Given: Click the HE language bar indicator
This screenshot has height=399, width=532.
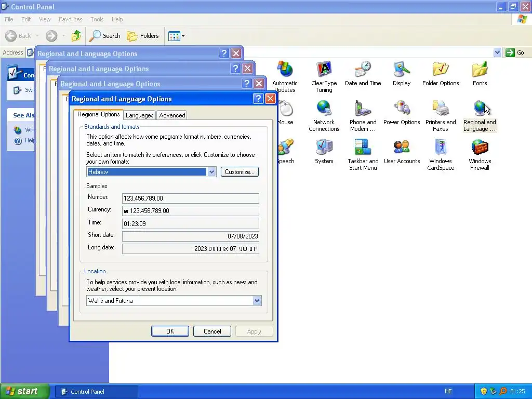Looking at the screenshot, I should coord(448,391).
